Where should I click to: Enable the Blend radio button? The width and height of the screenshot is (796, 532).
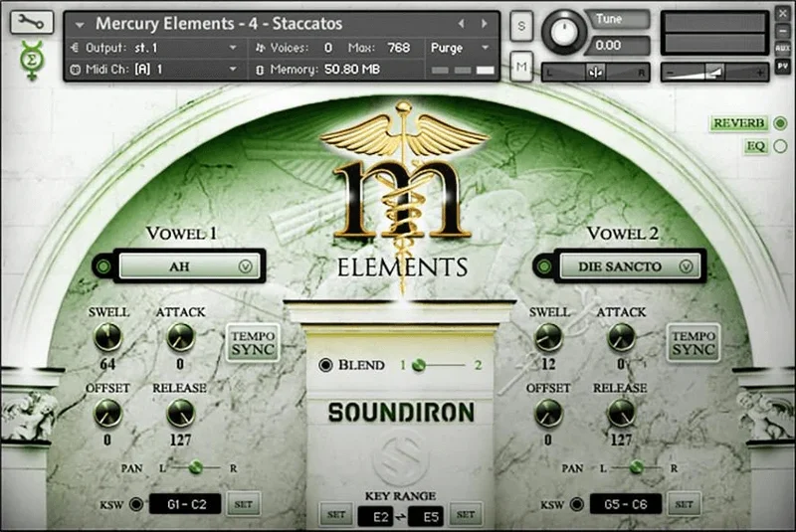325,365
